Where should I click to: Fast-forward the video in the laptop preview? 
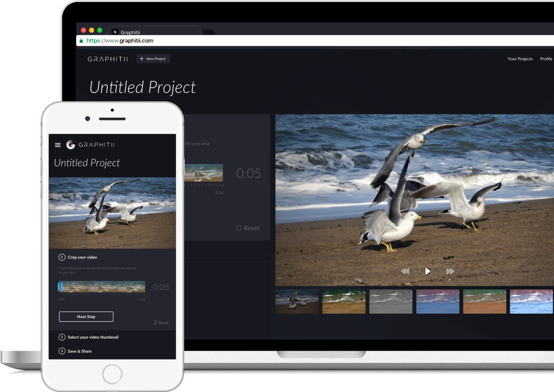(x=450, y=272)
